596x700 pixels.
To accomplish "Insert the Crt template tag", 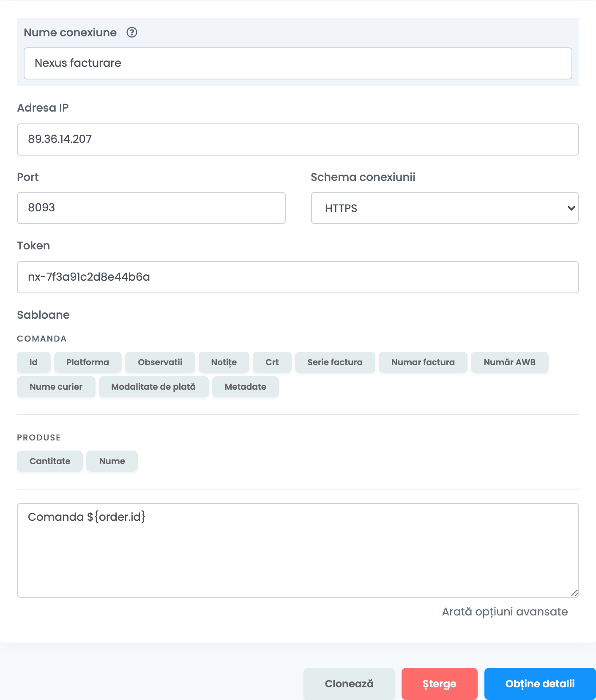I will (x=272, y=362).
